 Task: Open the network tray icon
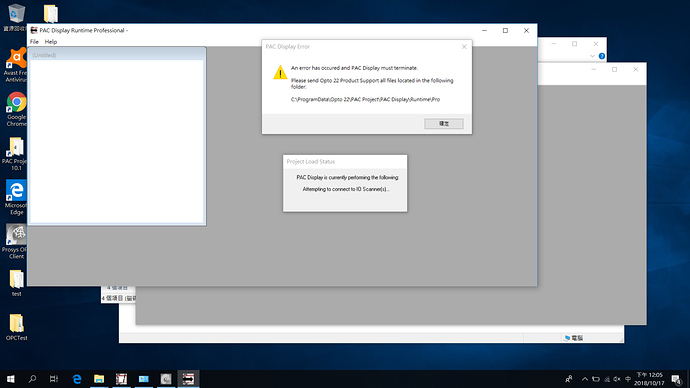click(607, 379)
